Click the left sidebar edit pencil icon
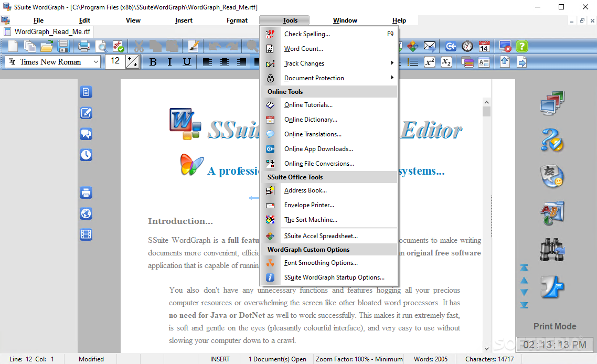The image size is (597, 364). 86,113
